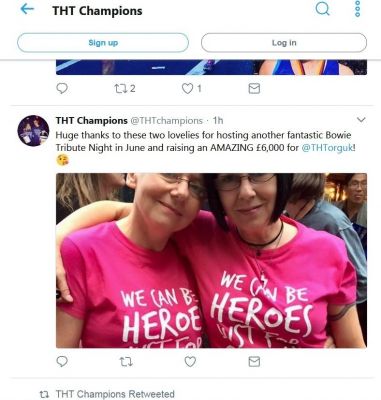The image size is (381, 400).
Task: Open the @THTorguk mention link
Action: (x=327, y=147)
